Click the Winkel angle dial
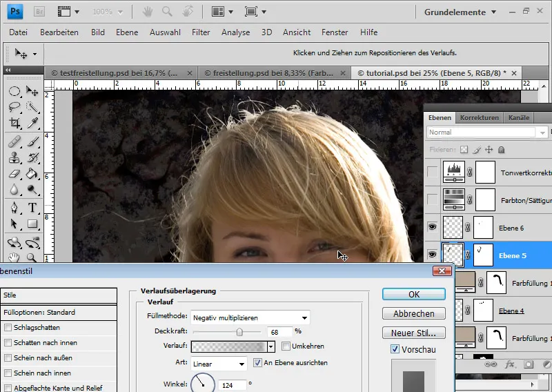 pos(203,384)
